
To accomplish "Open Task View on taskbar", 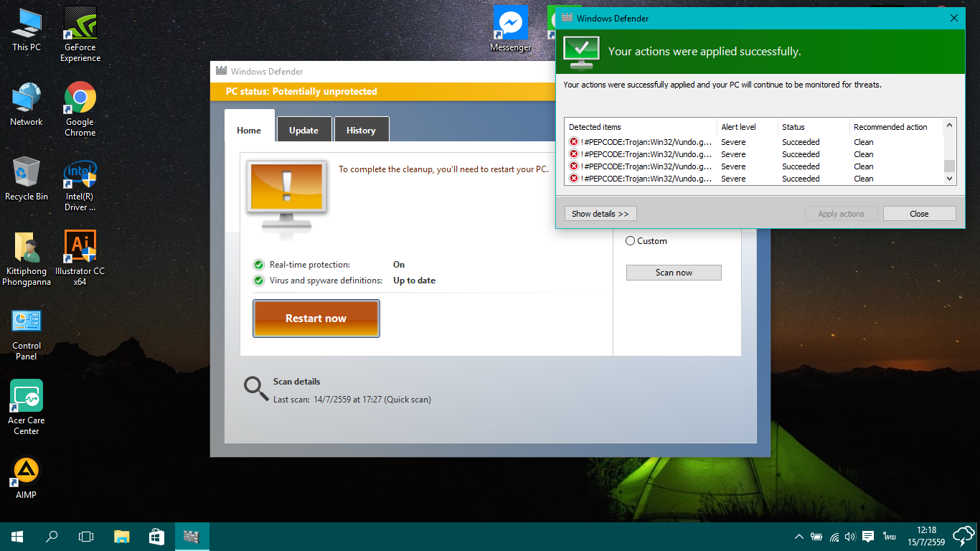I will [86, 536].
